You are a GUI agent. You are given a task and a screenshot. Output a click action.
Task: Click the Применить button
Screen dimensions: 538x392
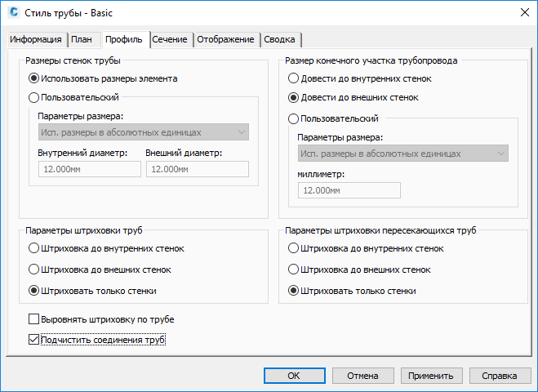(x=432, y=376)
